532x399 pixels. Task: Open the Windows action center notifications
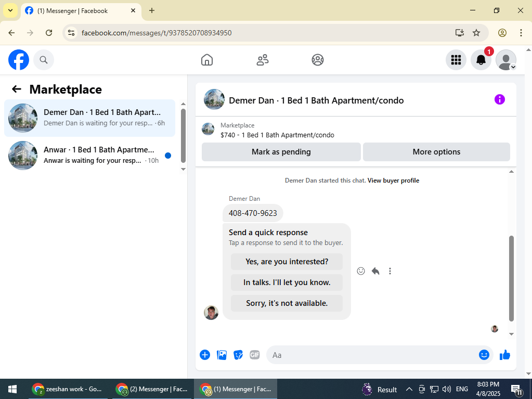pyautogui.click(x=517, y=390)
